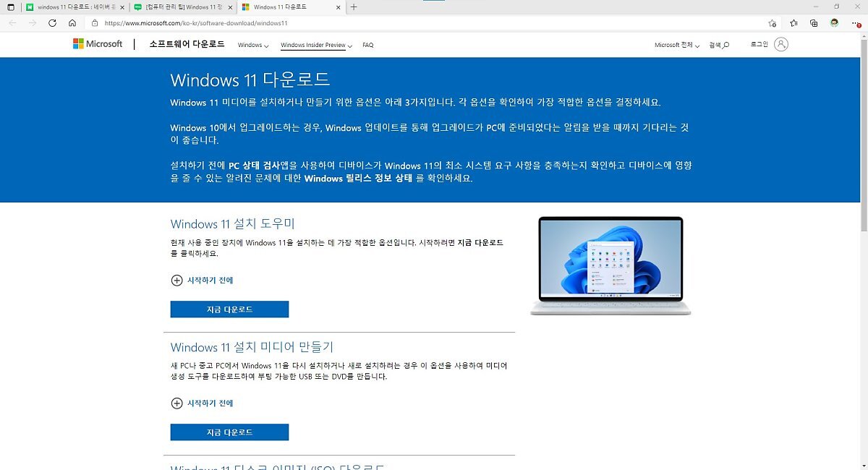Reload the Windows 11 download page
Image resolution: width=868 pixels, height=470 pixels.
pos(52,23)
